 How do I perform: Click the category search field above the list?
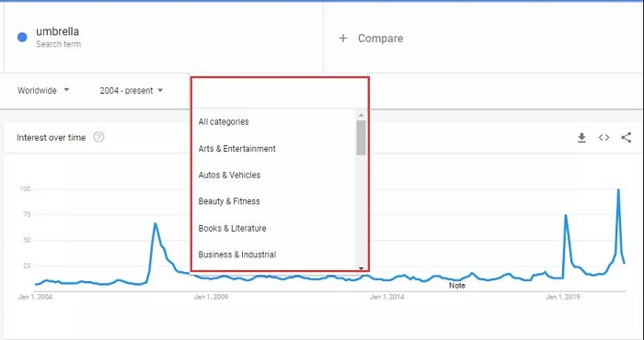tap(280, 93)
